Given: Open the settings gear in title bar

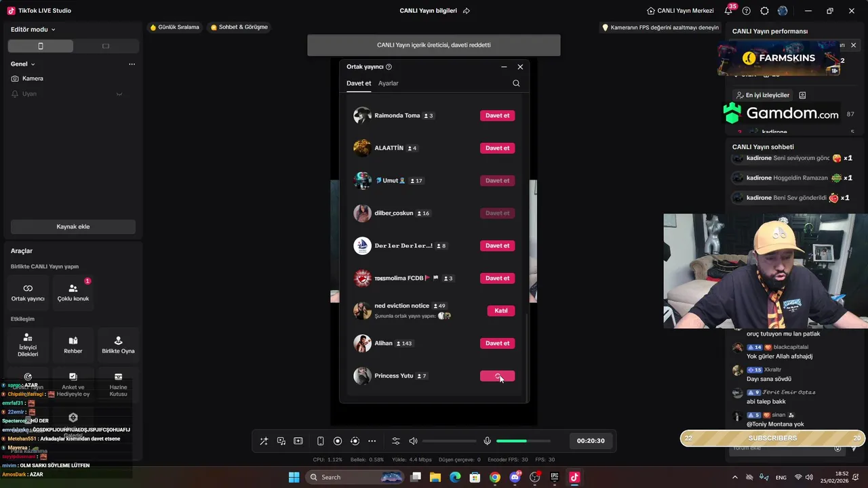Looking at the screenshot, I should pos(765,11).
